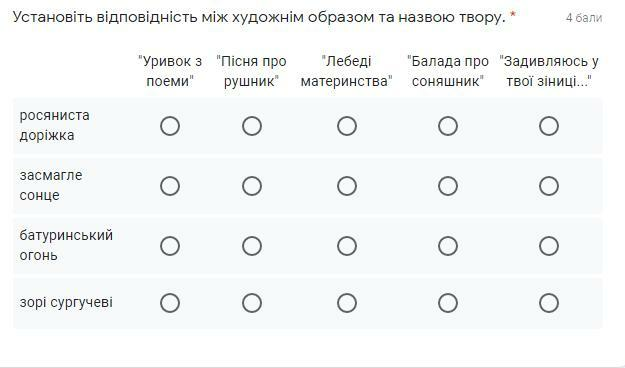Pick "Уривок з поеми" for зорі сургучеві
625x368 pixels.
[170, 303]
